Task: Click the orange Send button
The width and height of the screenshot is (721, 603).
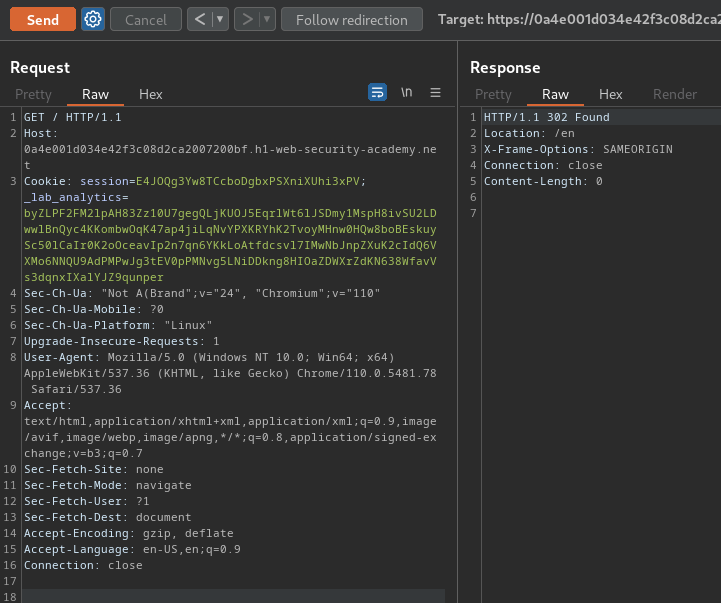Action: [x=43, y=19]
